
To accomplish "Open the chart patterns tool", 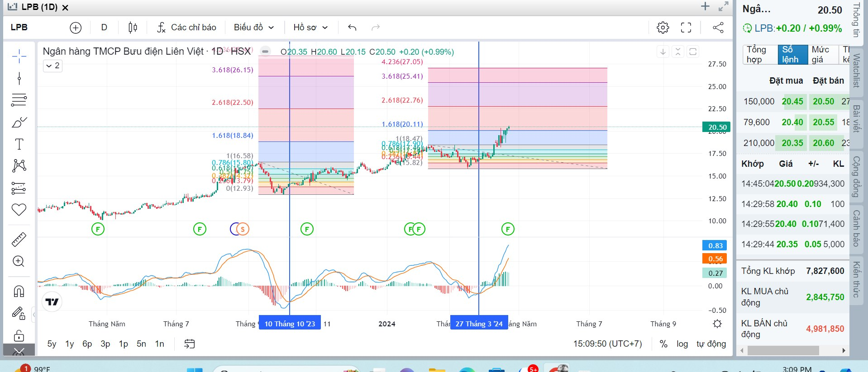I will point(19,165).
